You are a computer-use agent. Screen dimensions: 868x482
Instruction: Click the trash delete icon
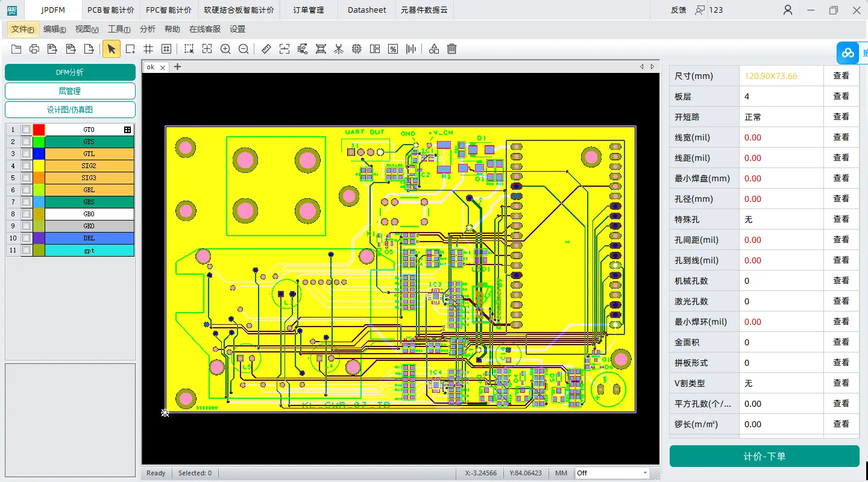coord(452,49)
